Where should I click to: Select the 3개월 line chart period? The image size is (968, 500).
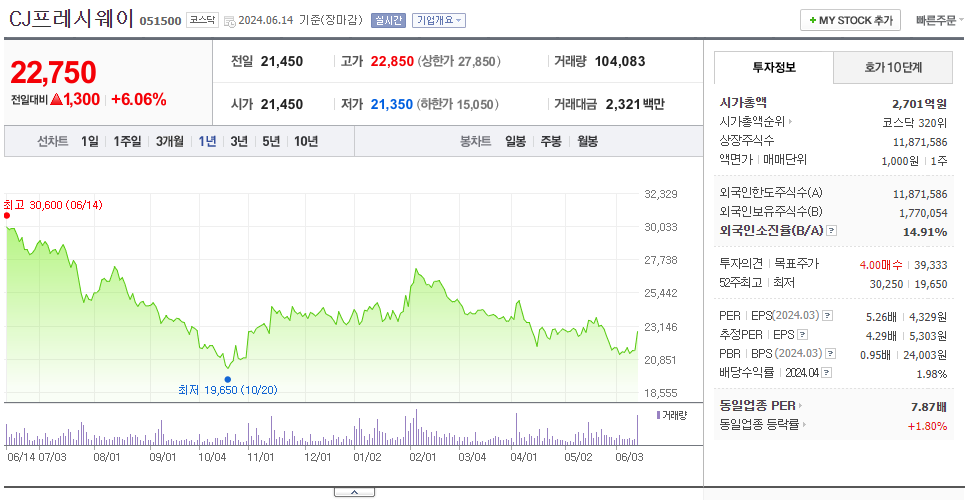tap(170, 141)
